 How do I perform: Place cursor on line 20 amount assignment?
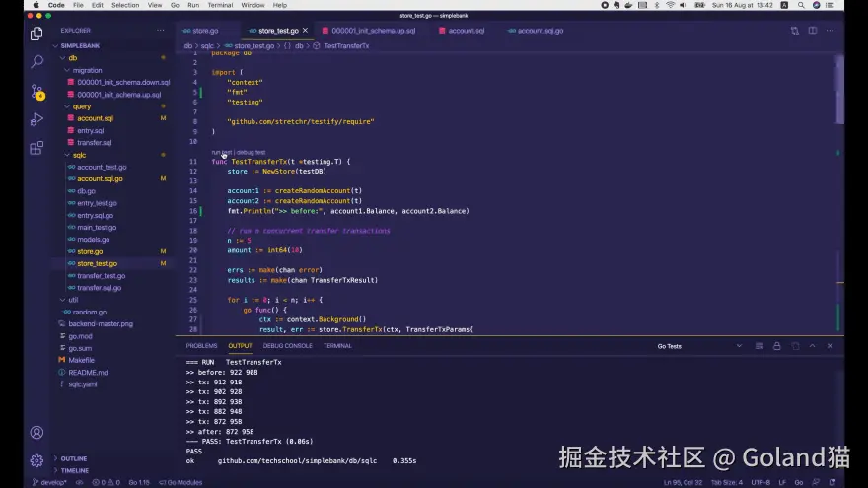click(x=264, y=250)
